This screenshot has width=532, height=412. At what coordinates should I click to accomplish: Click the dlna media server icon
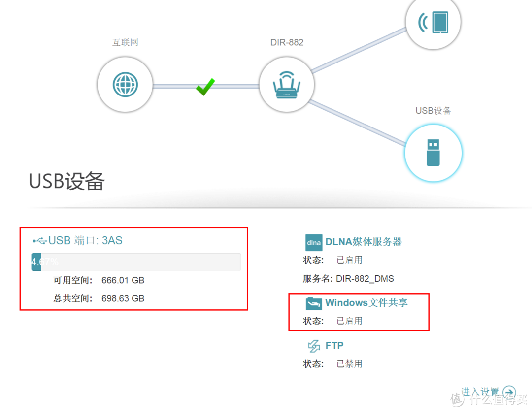coord(313,242)
